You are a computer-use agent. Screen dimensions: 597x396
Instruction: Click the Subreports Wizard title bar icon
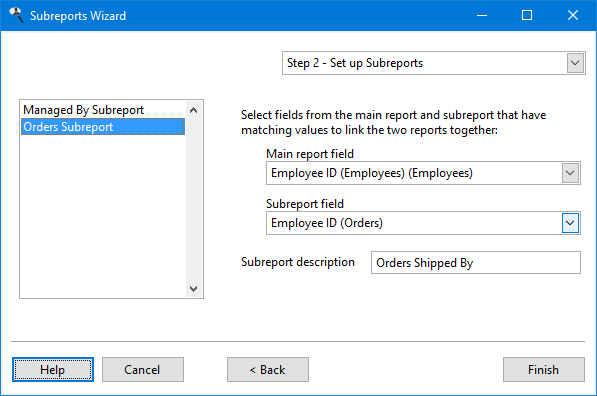pyautogui.click(x=16, y=15)
